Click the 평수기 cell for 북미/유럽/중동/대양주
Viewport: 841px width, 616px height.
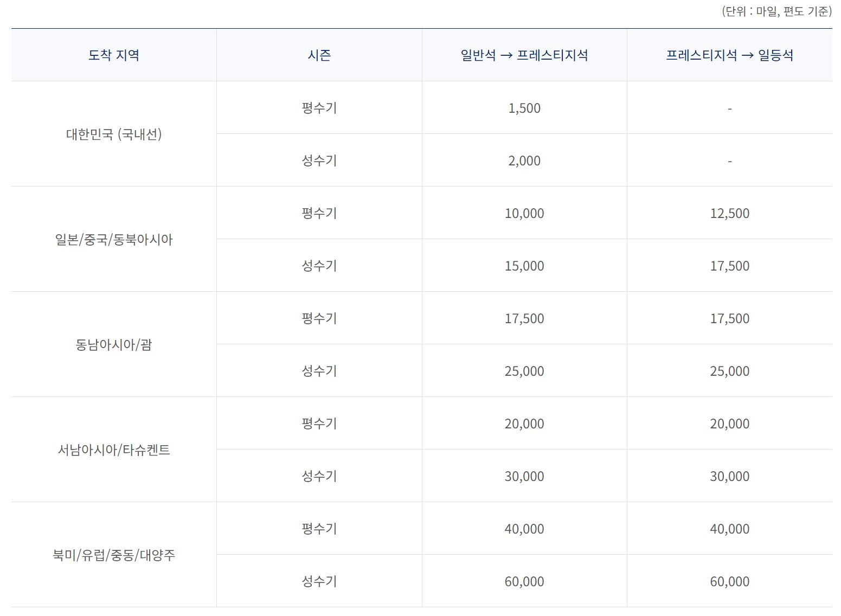click(319, 529)
